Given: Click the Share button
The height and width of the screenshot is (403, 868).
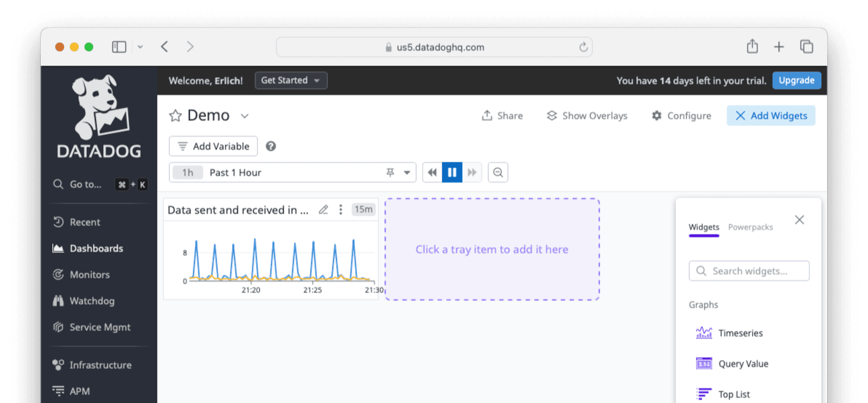Looking at the screenshot, I should coord(502,116).
